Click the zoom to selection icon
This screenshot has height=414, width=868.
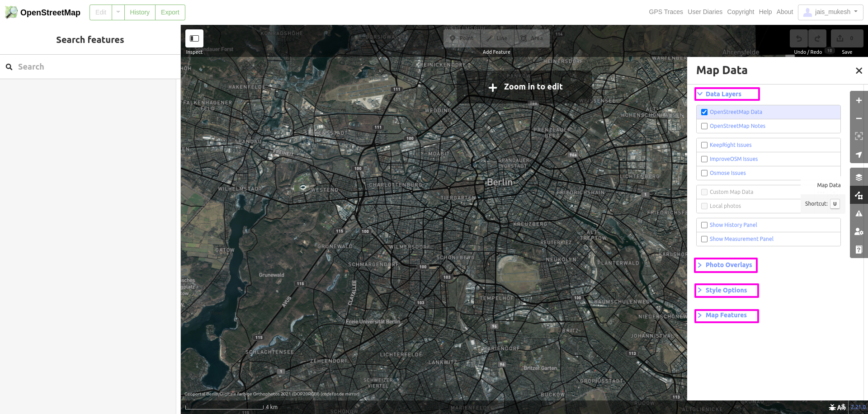[859, 136]
